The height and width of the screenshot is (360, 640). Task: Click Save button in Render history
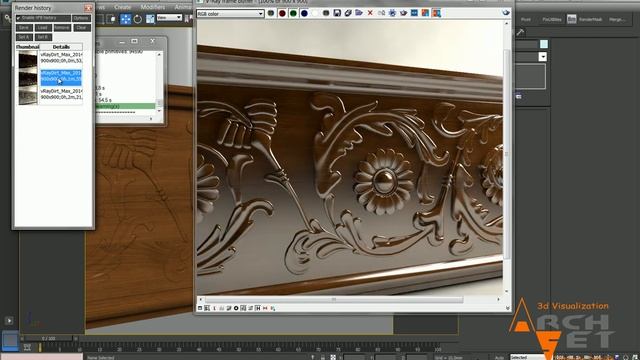pyautogui.click(x=24, y=28)
